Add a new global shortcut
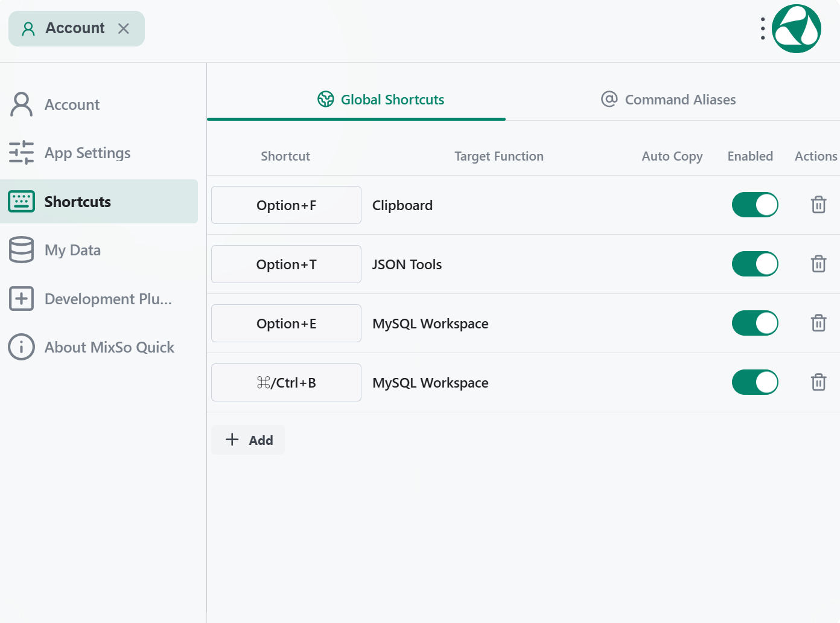Screen dimensions: 840x623 [248, 440]
